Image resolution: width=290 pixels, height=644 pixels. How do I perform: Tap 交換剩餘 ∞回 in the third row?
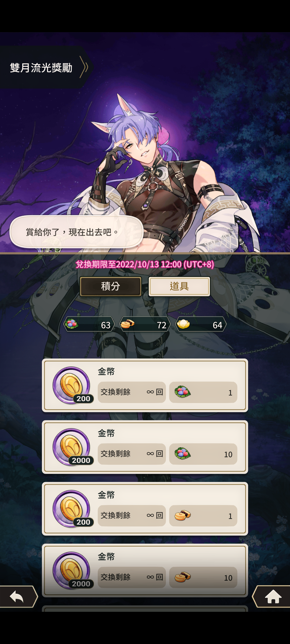click(132, 516)
